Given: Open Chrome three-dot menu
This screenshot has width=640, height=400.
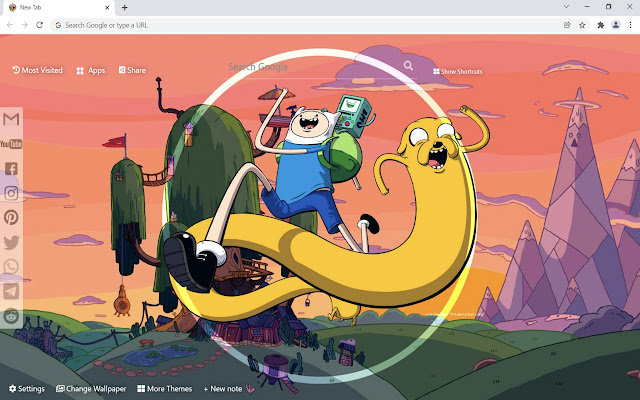Looking at the screenshot, I should [x=631, y=25].
